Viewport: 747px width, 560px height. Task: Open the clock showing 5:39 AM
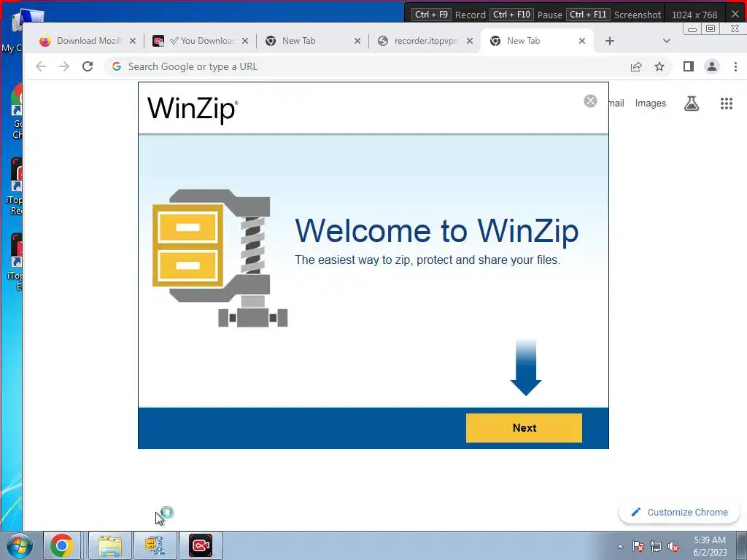pyautogui.click(x=710, y=546)
